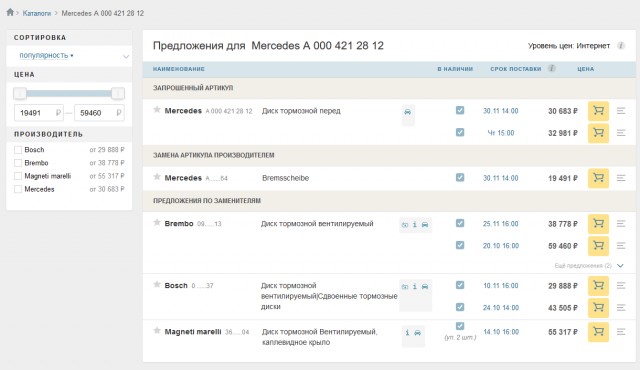Screen dimensions: 640x370
Task: Sort by НАИМЕНОВАНИЕ column header
Action: tap(179, 69)
